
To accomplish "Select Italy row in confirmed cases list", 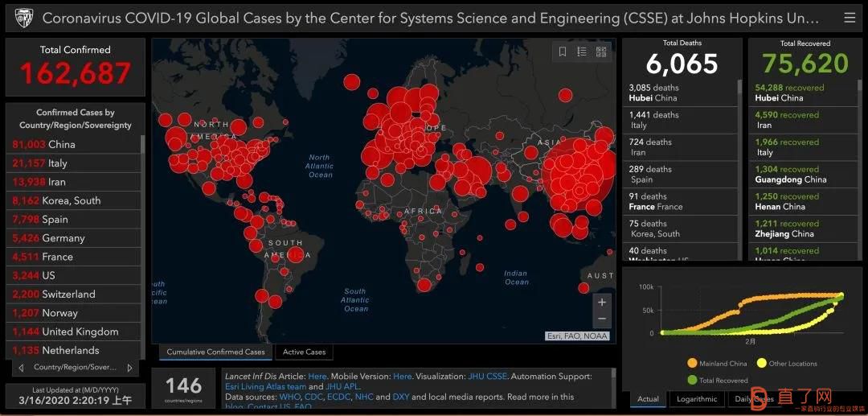I will 74,163.
